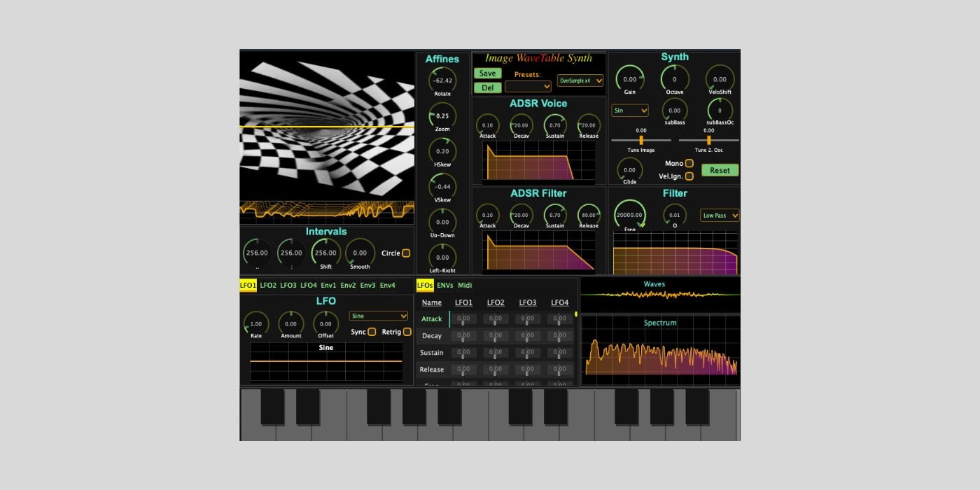
Task: Click the ADSR Voice Sustain knob
Action: coord(554,125)
